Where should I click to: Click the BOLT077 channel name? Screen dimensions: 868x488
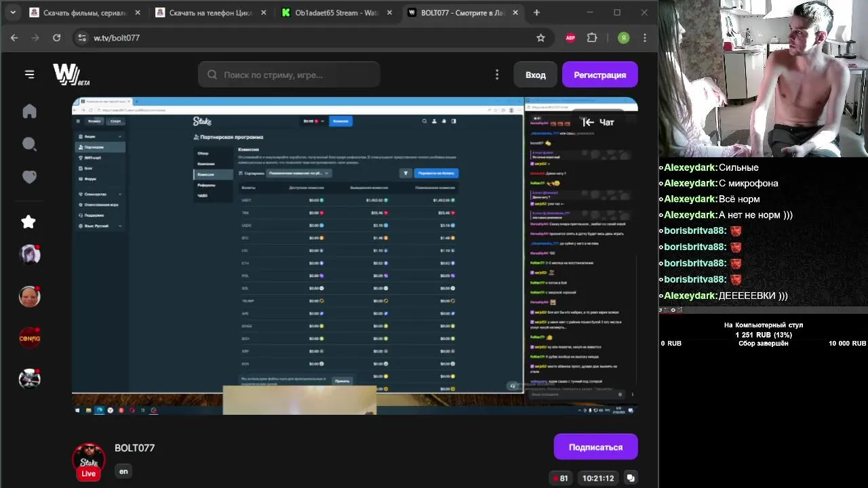point(134,448)
